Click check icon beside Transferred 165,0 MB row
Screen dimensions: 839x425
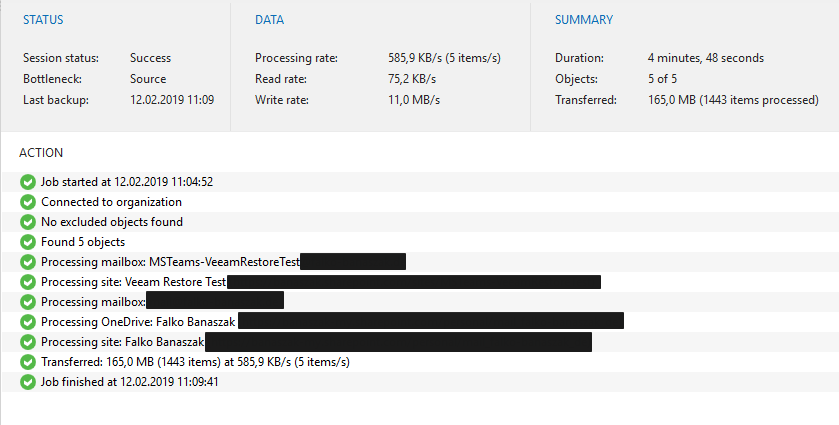pyautogui.click(x=28, y=362)
